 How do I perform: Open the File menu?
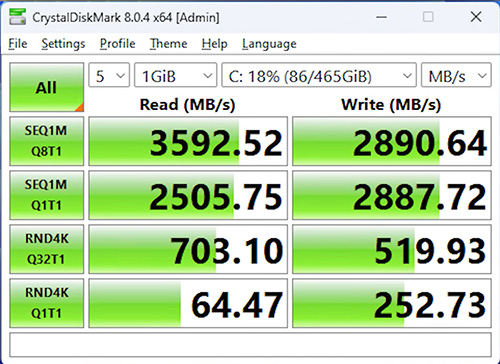(x=18, y=44)
